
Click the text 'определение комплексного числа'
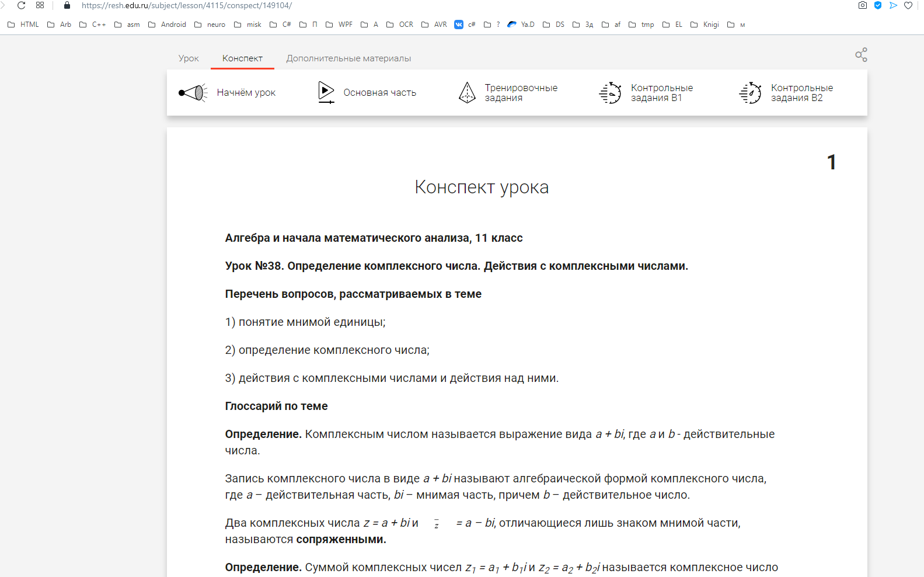[x=333, y=350]
